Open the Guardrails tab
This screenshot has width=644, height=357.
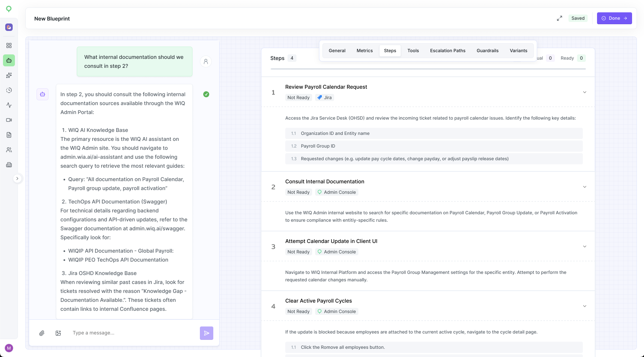coord(488,51)
